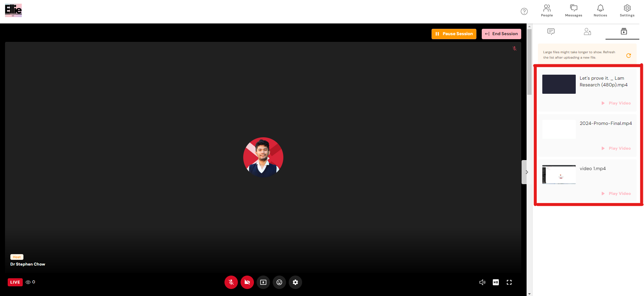Click the 'Let's prove it. _ Lam Research' file name

(x=604, y=81)
